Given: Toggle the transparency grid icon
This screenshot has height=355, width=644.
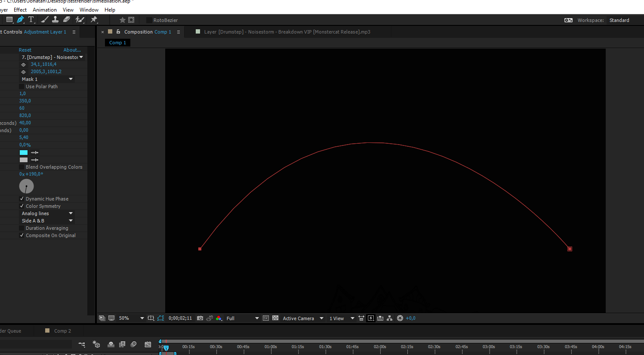Looking at the screenshot, I should [x=275, y=318].
